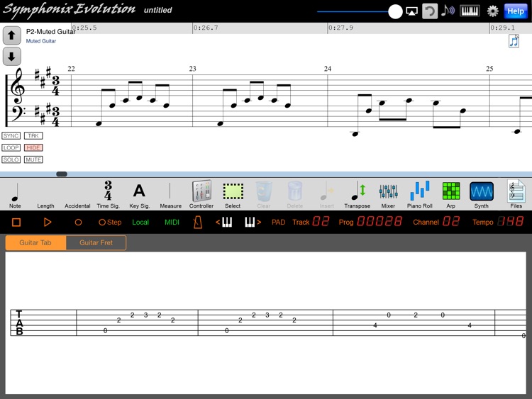Open the Controller panel
Screen dimensions: 532x399
pyautogui.click(x=201, y=194)
